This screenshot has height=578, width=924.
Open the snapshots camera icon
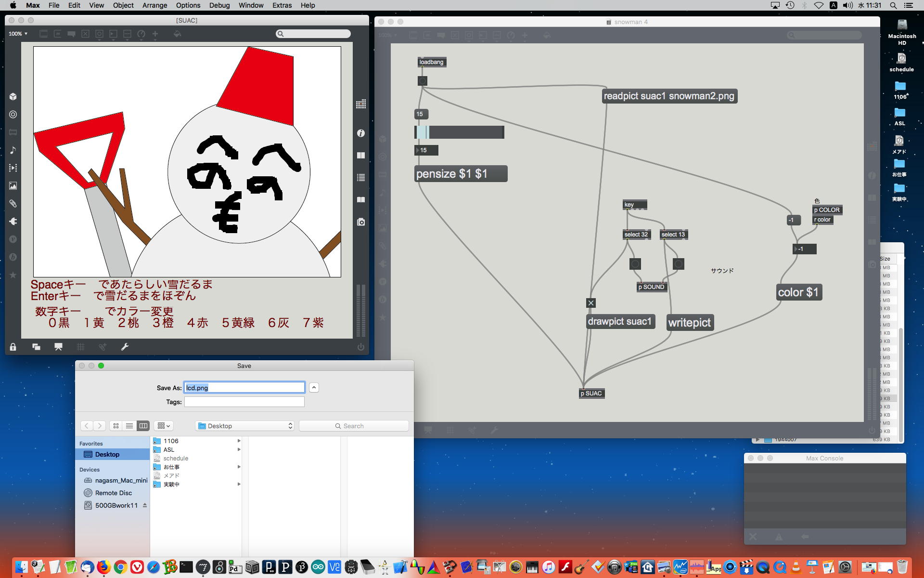361,222
